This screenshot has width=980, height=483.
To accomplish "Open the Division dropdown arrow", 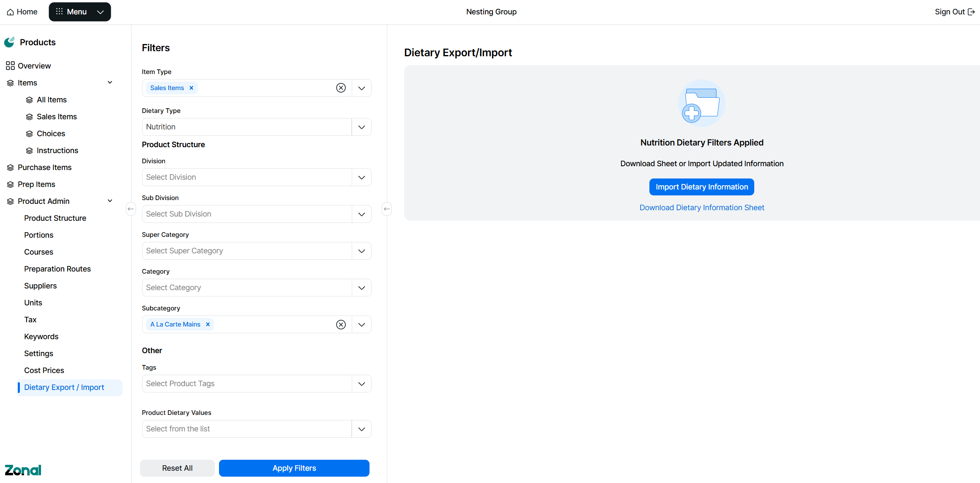I will [x=361, y=177].
